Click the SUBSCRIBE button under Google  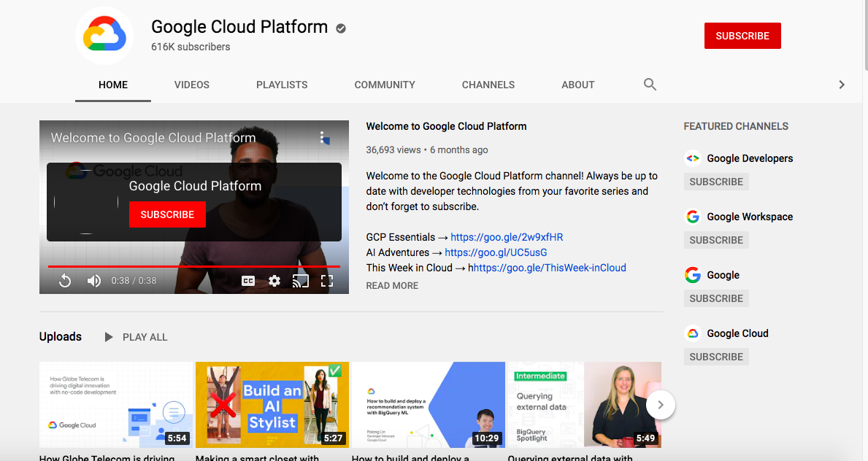tap(716, 299)
